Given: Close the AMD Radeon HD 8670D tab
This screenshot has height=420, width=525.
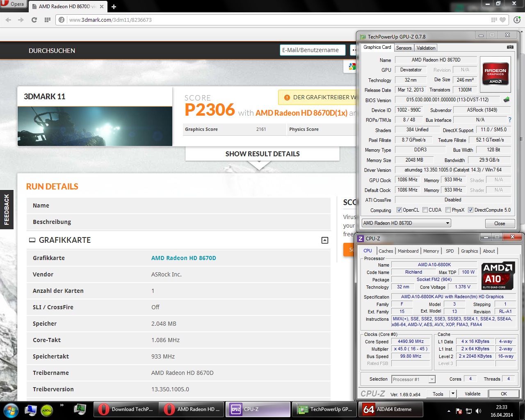Looking at the screenshot, I should pos(102,7).
